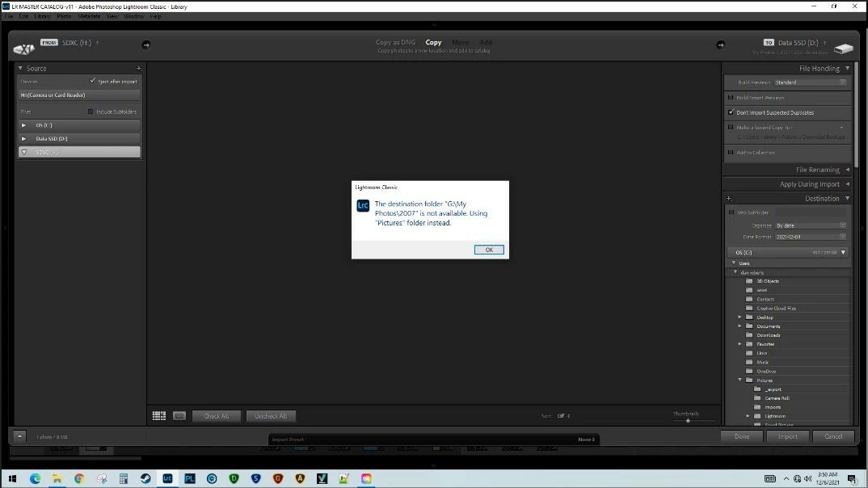868x488 pixels.
Task: Enable Make a Second Copy To checkbox
Action: point(731,128)
